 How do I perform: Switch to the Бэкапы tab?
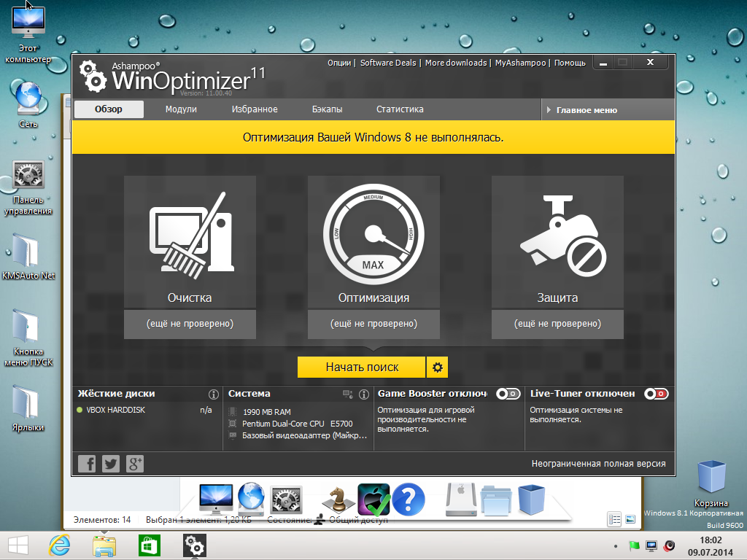328,109
